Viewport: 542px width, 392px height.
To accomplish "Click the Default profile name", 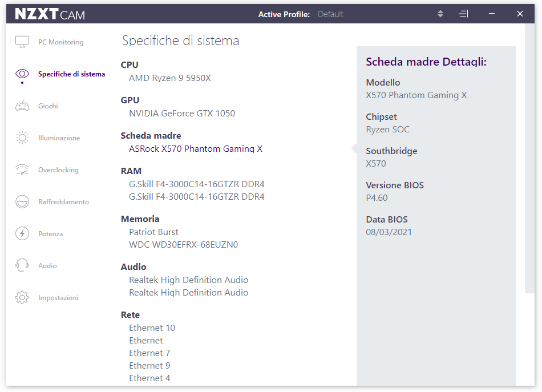I will tap(330, 14).
